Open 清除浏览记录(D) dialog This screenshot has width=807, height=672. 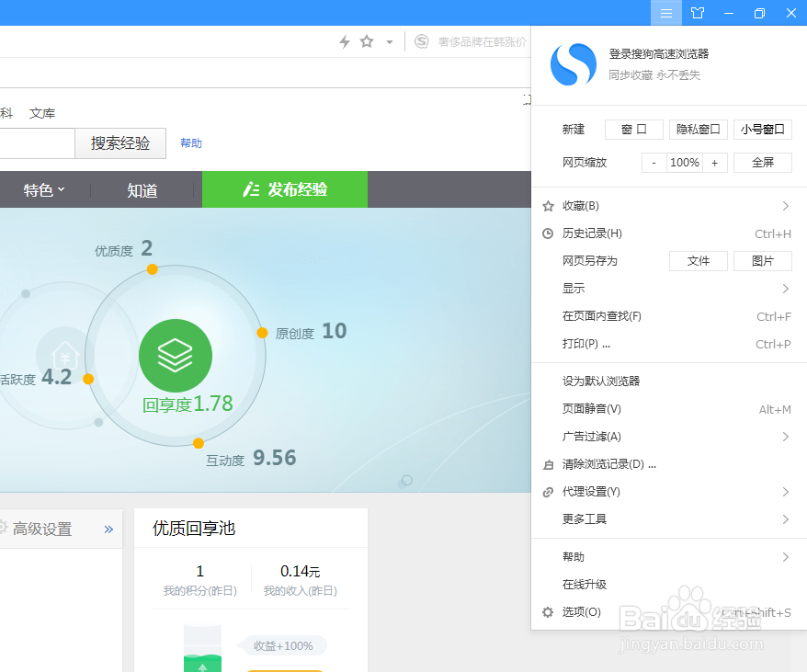pyautogui.click(x=668, y=464)
